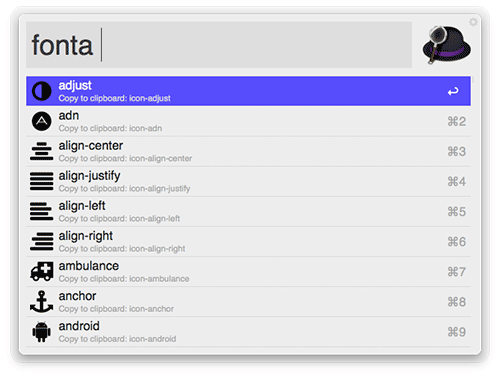
Task: Click the align-justify lines icon
Action: pyautogui.click(x=42, y=181)
